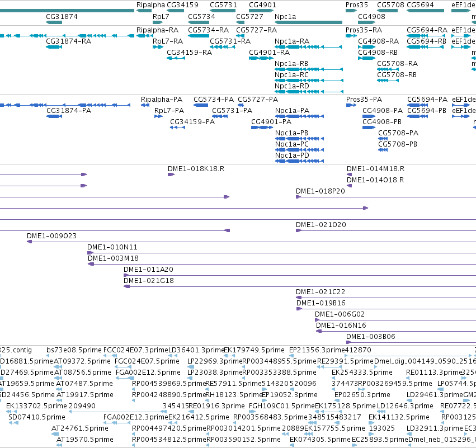Select the CG34159-RA transcript
The image size is (476, 448).
tap(176, 58)
